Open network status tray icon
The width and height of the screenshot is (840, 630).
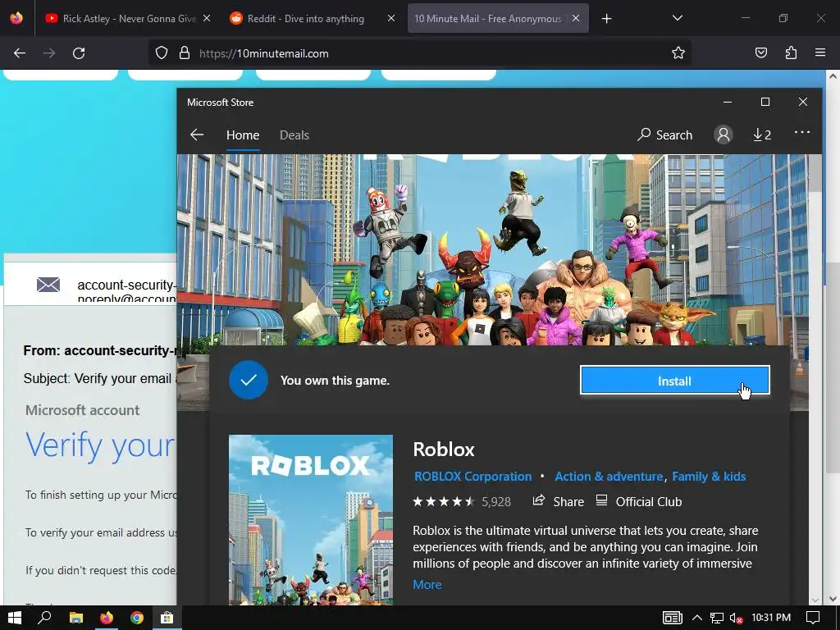coord(717,619)
